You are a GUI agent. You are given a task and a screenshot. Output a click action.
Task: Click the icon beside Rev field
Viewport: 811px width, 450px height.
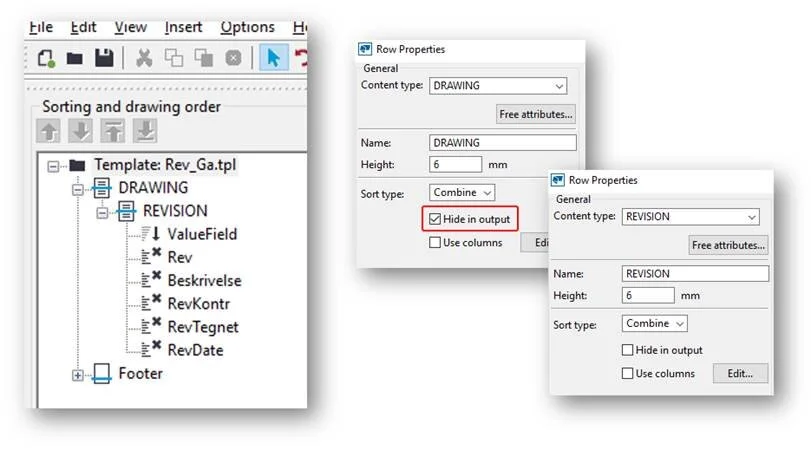point(151,257)
